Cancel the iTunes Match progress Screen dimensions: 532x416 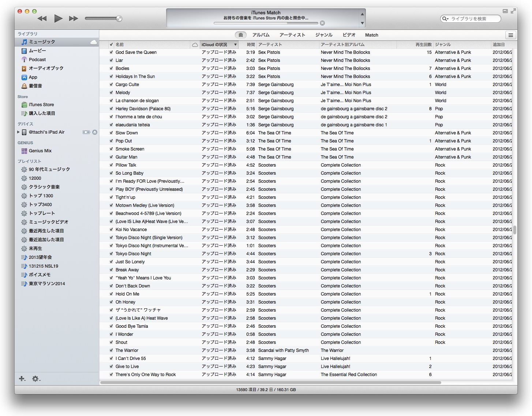322,23
